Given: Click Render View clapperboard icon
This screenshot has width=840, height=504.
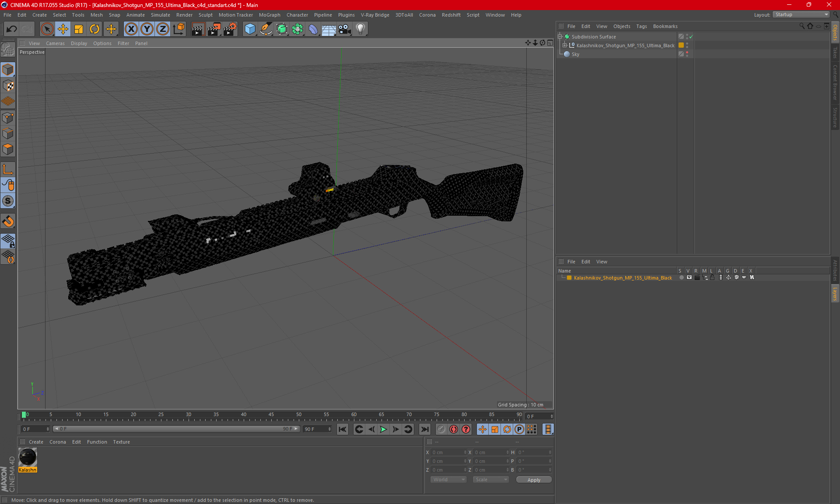Looking at the screenshot, I should pyautogui.click(x=198, y=29).
